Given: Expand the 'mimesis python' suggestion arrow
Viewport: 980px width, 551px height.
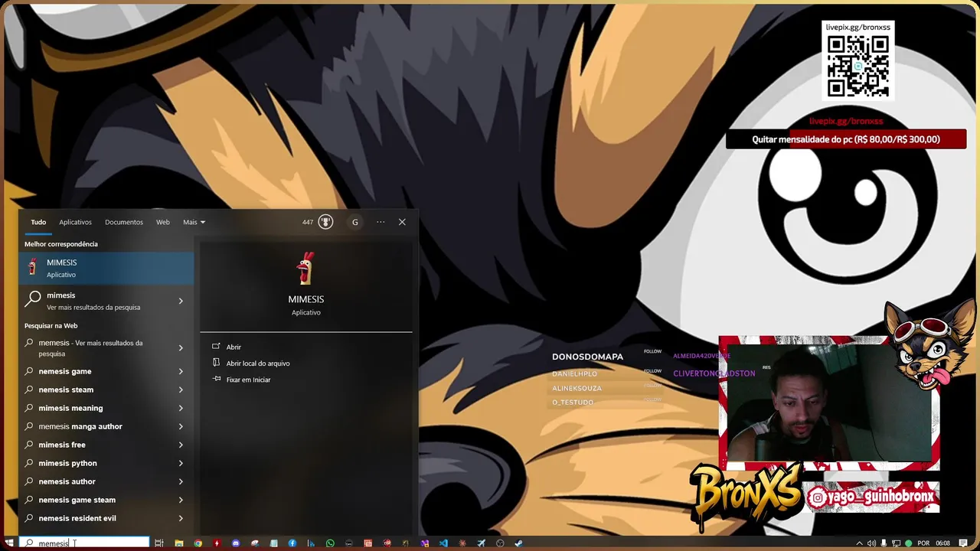Looking at the screenshot, I should (x=181, y=463).
